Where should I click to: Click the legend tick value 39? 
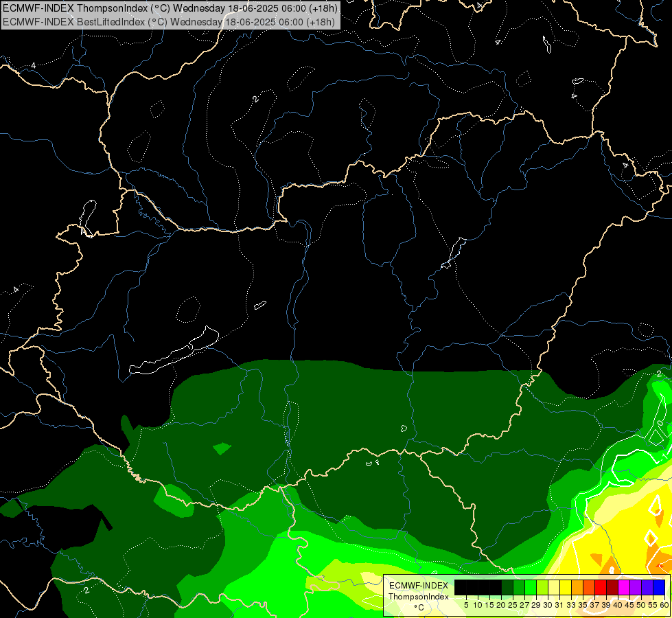[606, 605]
